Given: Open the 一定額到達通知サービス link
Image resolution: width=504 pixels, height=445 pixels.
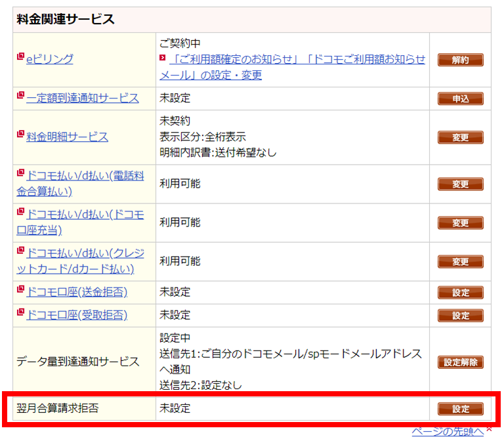Looking at the screenshot, I should point(83,98).
